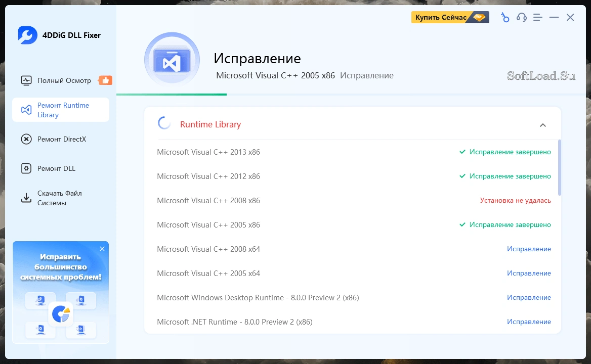Open Скачать Файл Системы section
This screenshot has height=364, width=591.
[60, 198]
